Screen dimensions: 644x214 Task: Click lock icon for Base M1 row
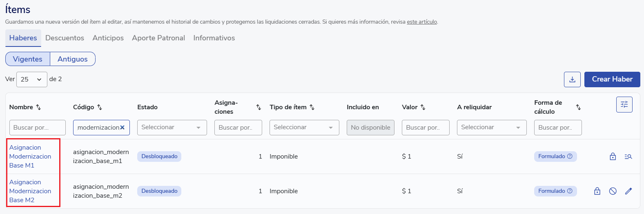613,157
